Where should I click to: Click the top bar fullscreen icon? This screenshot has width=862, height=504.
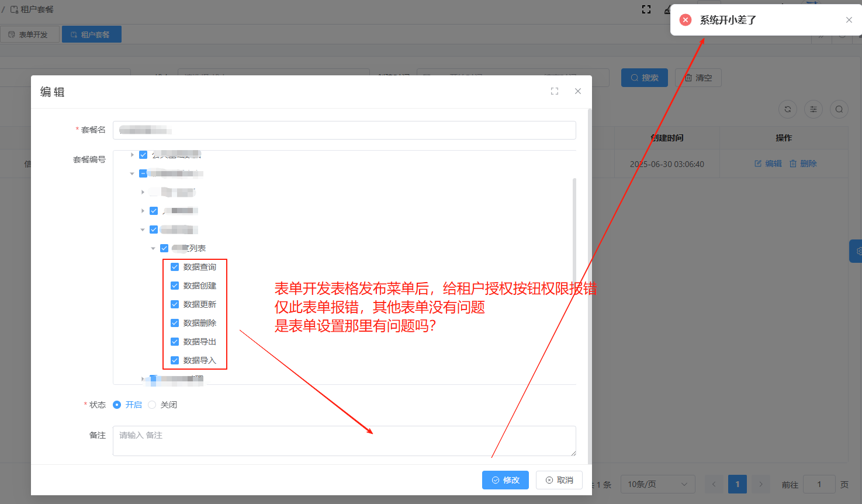pyautogui.click(x=646, y=9)
